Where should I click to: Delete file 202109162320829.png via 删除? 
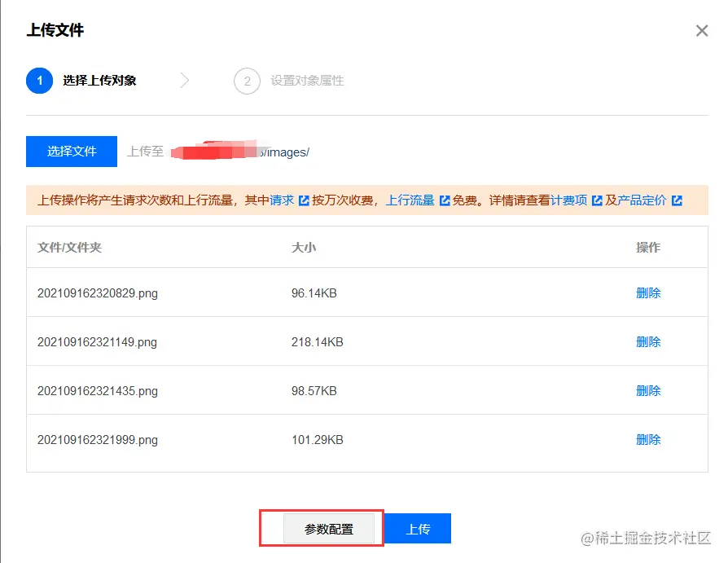pyautogui.click(x=648, y=293)
